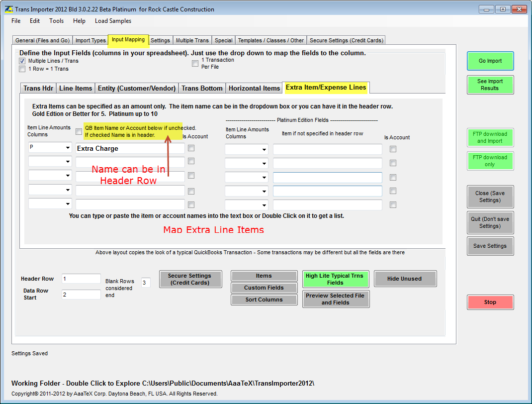The height and width of the screenshot is (404, 532).
Task: Click Preview Selected File and Fields button
Action: [x=336, y=299]
